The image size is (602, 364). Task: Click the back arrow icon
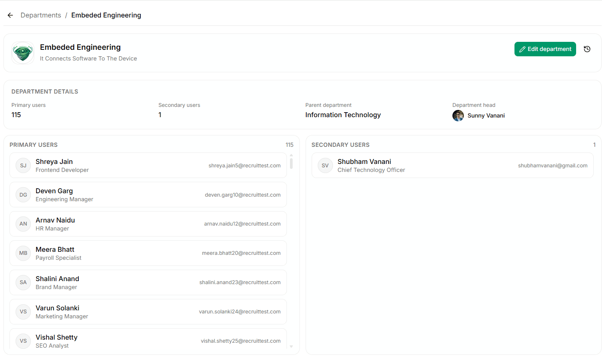coord(10,15)
